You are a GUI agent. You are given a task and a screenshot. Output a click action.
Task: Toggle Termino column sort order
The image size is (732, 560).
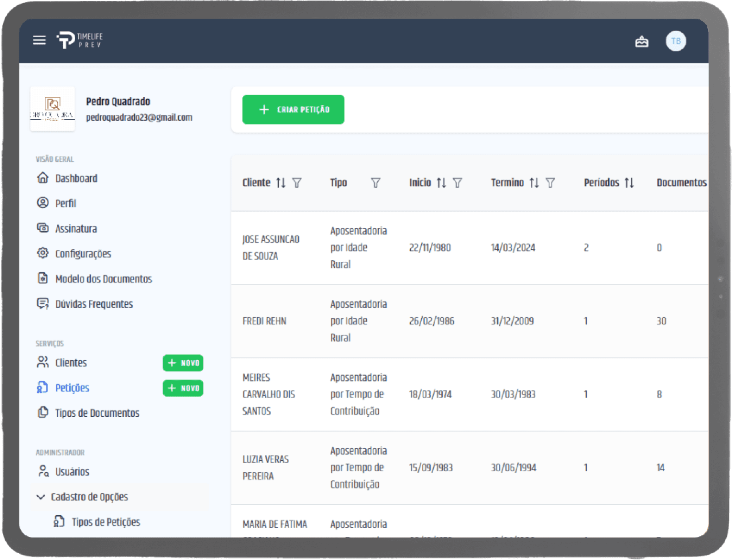click(534, 183)
